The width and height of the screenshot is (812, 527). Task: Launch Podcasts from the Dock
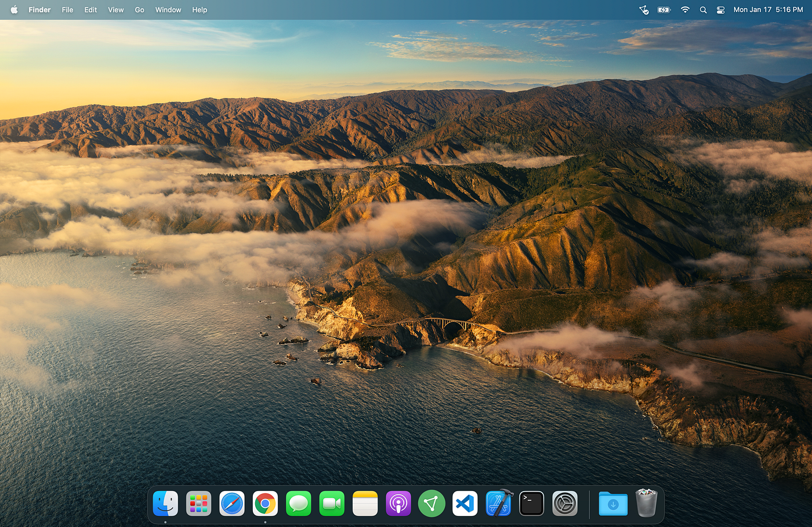398,503
